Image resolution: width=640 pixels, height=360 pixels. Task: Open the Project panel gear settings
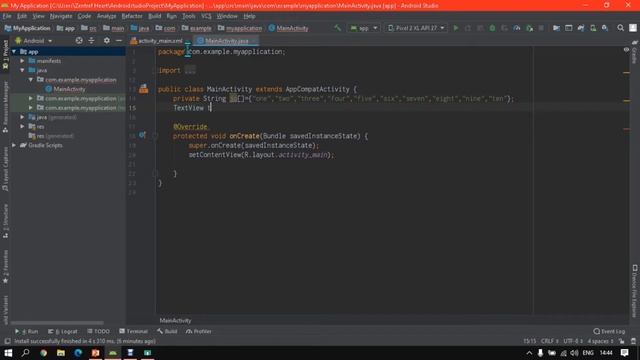pos(107,40)
